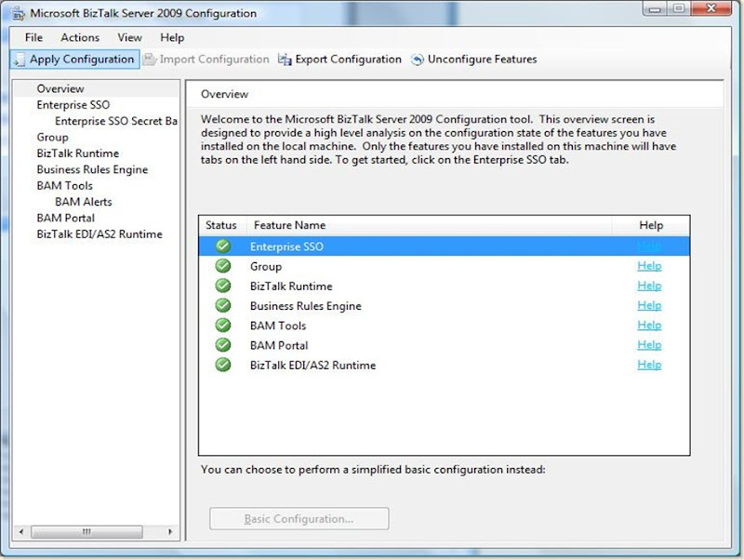
Task: Click the Business Rules Engine status icon
Action: coord(222,305)
